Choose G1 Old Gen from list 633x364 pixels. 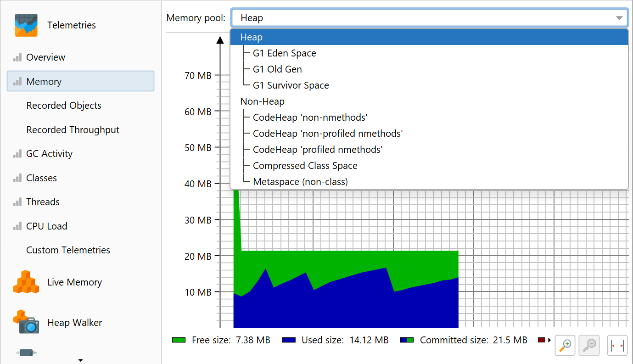277,69
